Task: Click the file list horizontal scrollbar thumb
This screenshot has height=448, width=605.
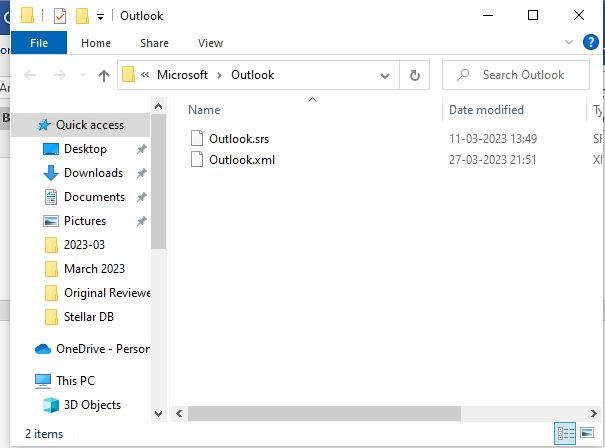Action: coord(324,414)
